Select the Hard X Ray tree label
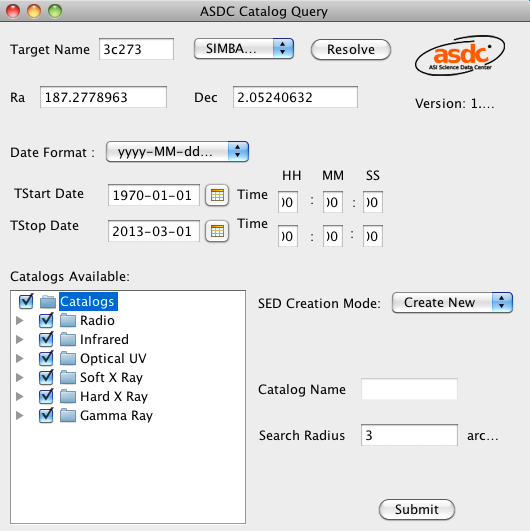The width and height of the screenshot is (530, 531). pyautogui.click(x=114, y=396)
